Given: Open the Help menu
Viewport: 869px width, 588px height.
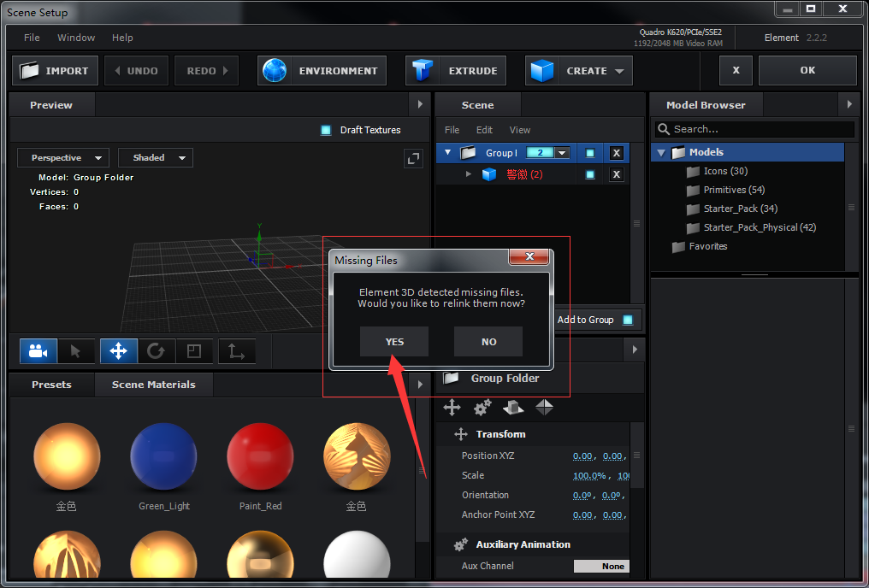Looking at the screenshot, I should (122, 38).
